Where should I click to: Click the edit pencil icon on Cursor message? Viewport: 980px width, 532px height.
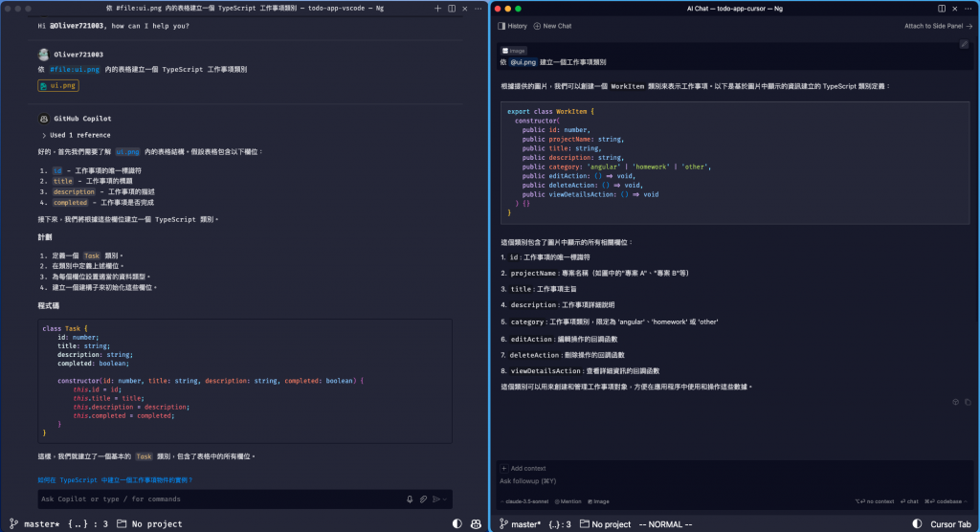coord(964,44)
